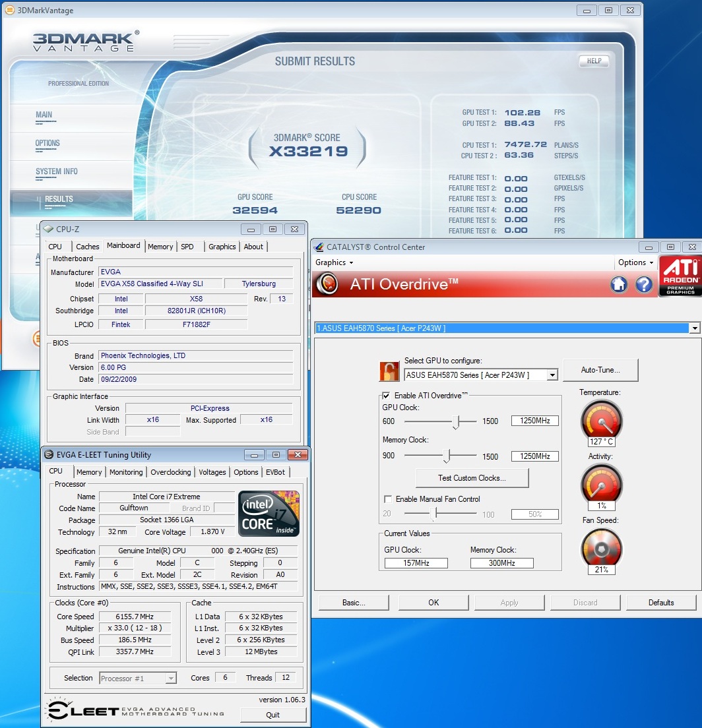The height and width of the screenshot is (728, 702).
Task: Toggle Enable ATI Overdrive checkbox
Action: [386, 396]
